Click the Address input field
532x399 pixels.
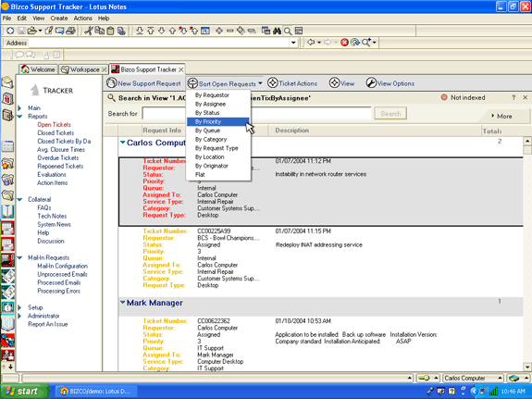point(159,43)
